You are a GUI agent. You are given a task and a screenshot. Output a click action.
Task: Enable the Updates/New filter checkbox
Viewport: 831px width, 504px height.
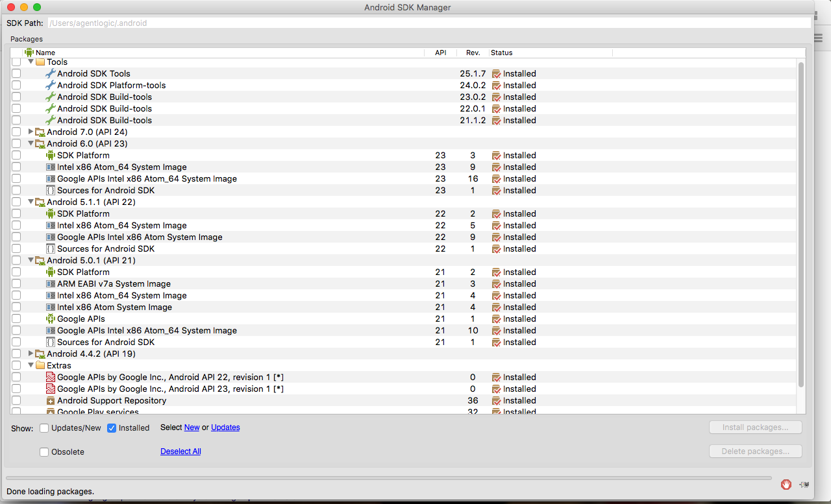[44, 428]
